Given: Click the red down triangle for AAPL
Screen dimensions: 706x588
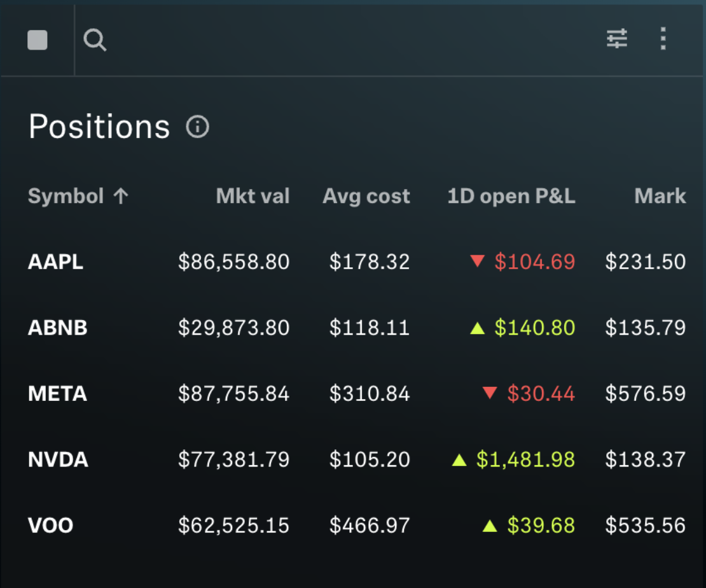Looking at the screenshot, I should 478,261.
